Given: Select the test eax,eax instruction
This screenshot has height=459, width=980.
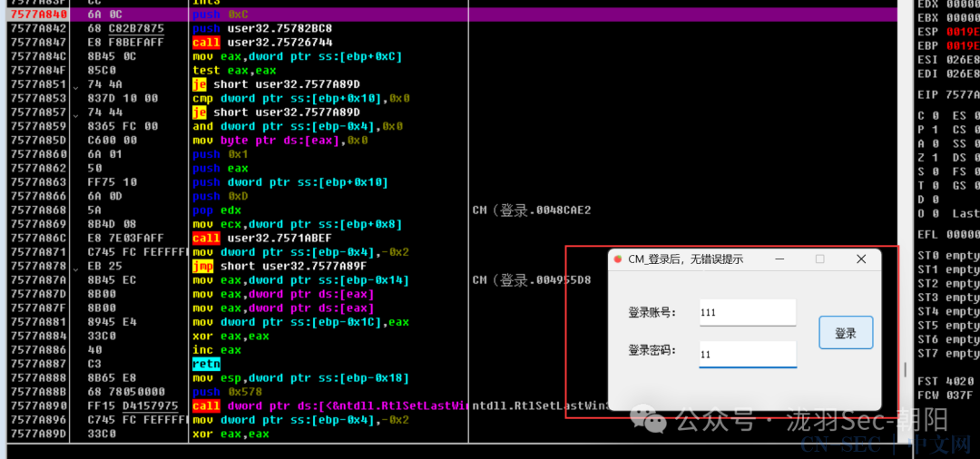Looking at the screenshot, I should point(234,71).
